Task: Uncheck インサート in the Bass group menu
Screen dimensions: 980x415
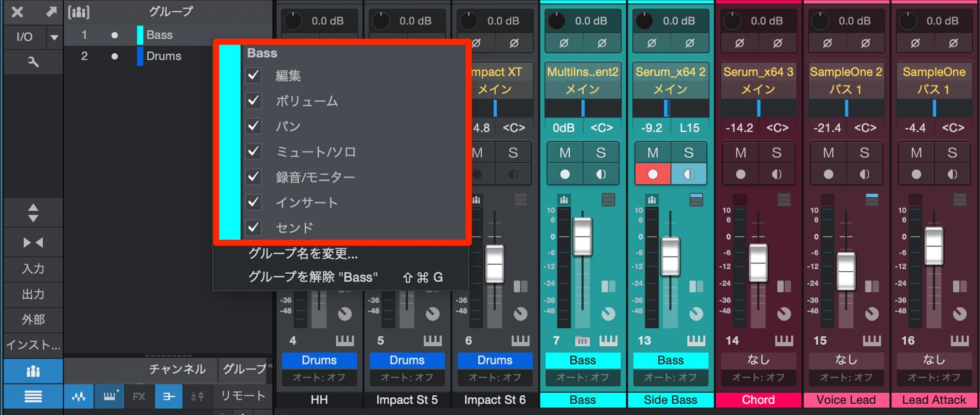Action: pos(254,202)
